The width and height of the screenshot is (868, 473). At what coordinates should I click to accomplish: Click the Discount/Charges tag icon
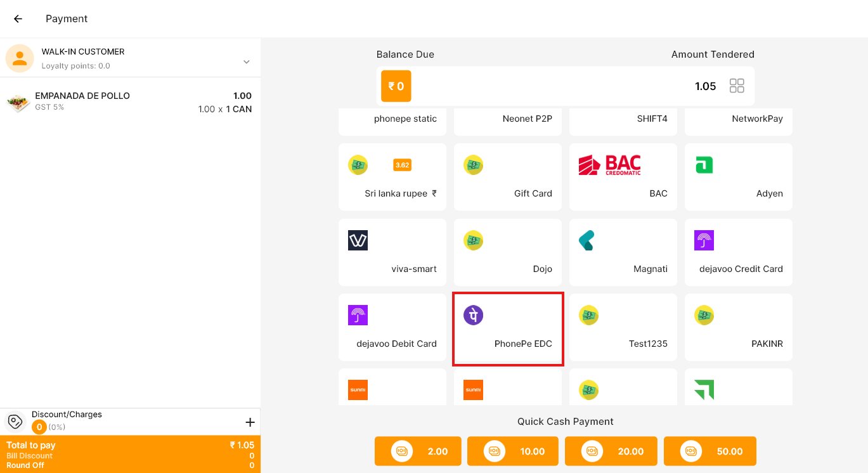[15, 422]
